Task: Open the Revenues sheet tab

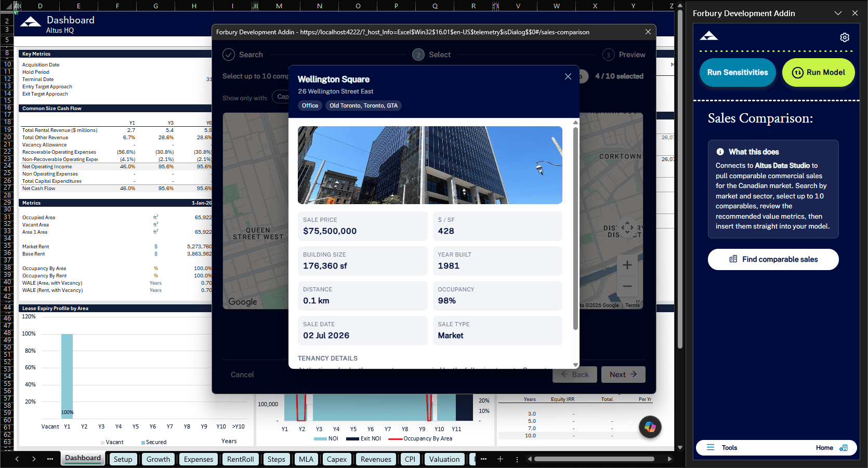Action: (x=376, y=459)
